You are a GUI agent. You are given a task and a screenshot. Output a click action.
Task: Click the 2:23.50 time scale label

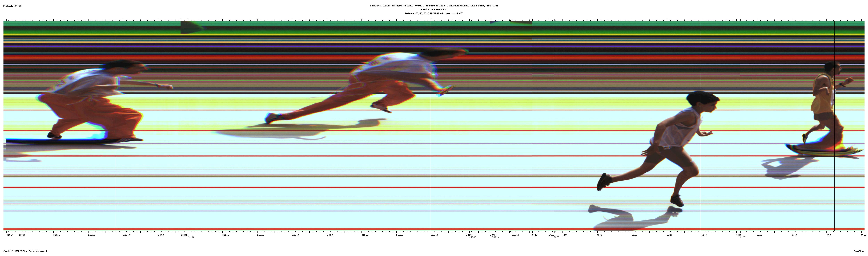coord(126,235)
